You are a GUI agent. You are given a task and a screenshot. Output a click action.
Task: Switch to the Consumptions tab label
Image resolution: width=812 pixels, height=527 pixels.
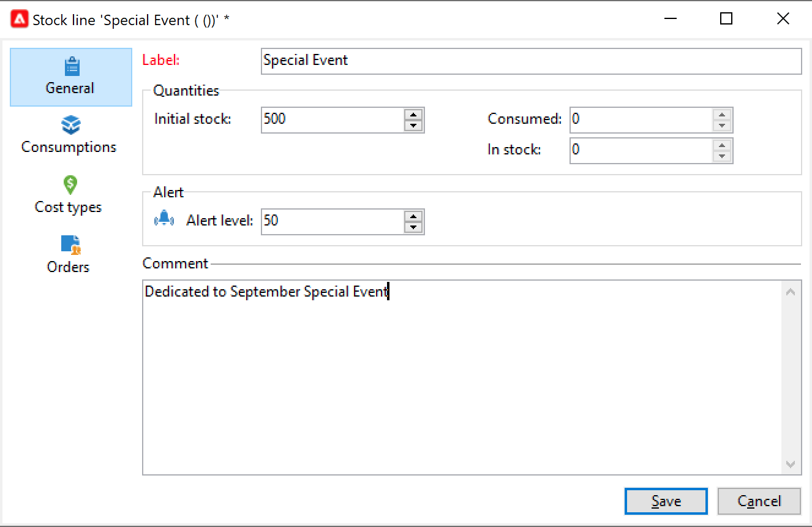pyautogui.click(x=69, y=148)
